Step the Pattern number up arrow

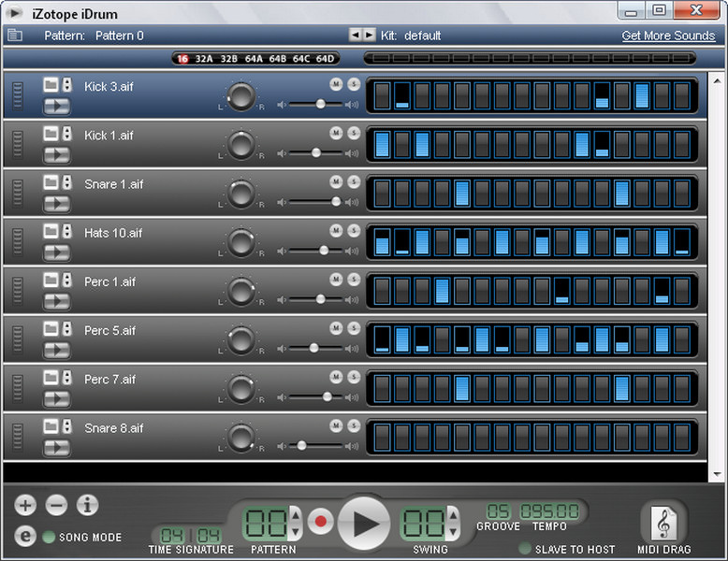(296, 513)
